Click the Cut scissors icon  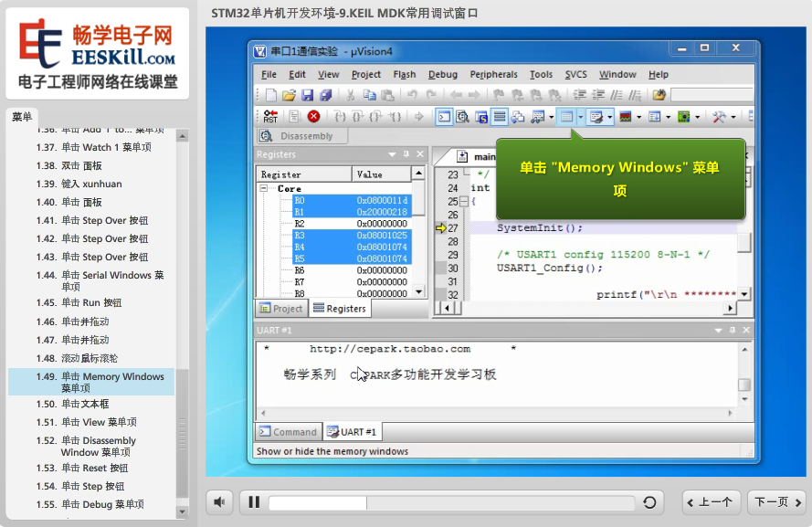[351, 95]
